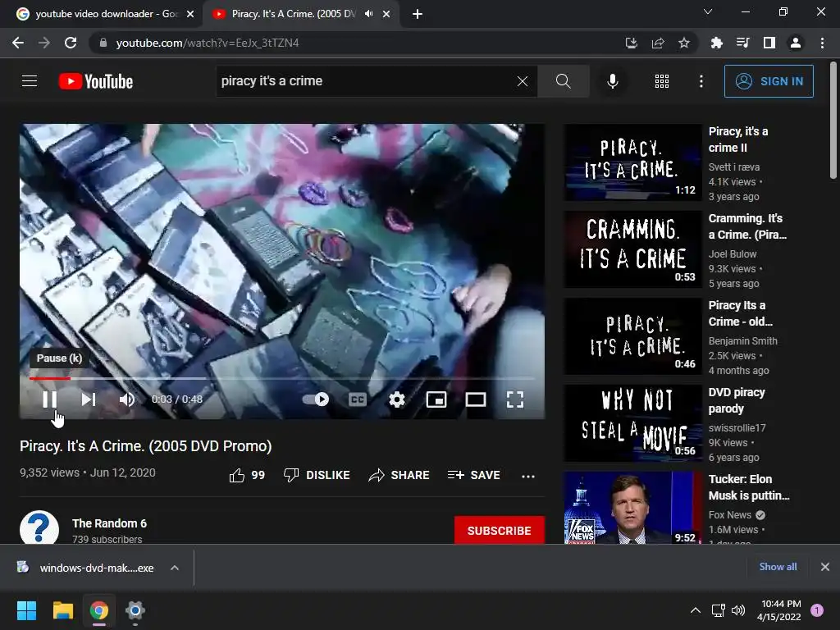Enable miniplayer mode
Image resolution: width=840 pixels, height=630 pixels.
[x=436, y=399]
